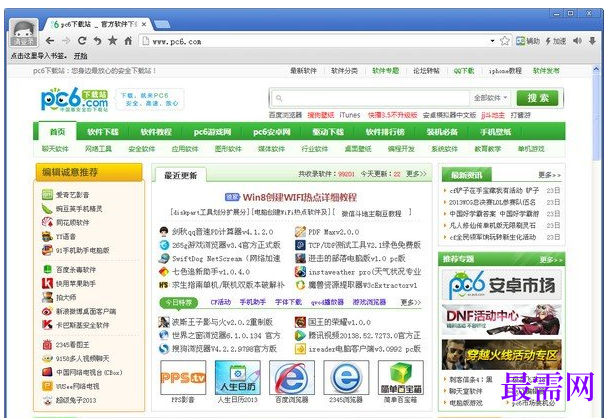Open the 软件排行榜 navigation tab
This screenshot has width=613, height=418.
[385, 132]
